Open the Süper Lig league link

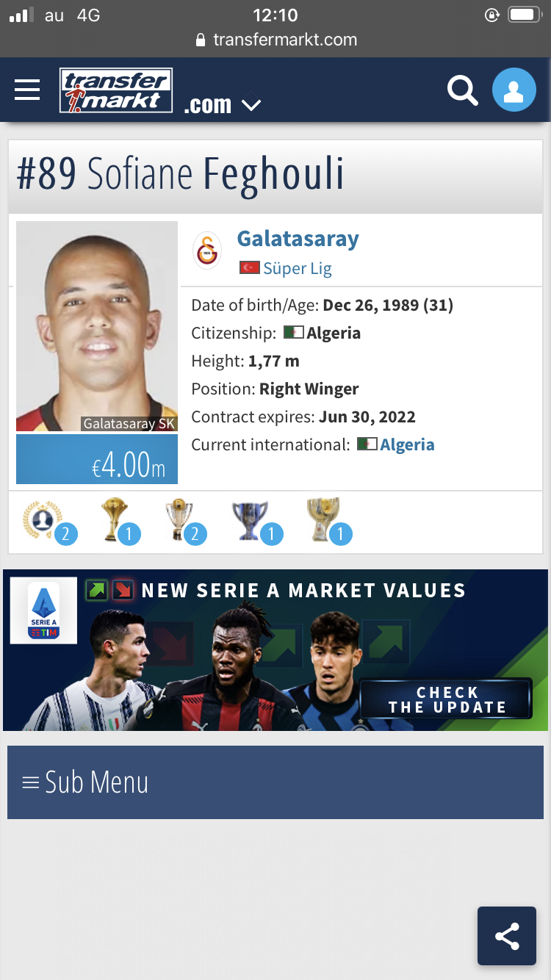tap(298, 269)
